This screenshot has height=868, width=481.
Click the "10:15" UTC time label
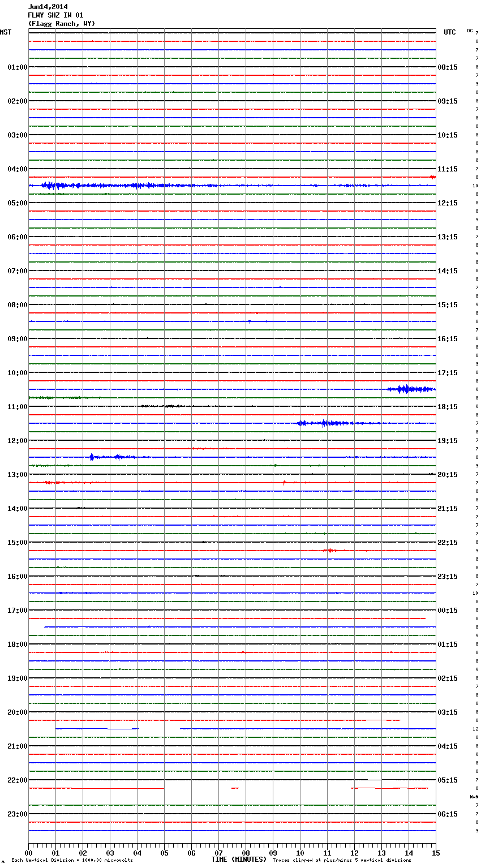tap(448, 135)
